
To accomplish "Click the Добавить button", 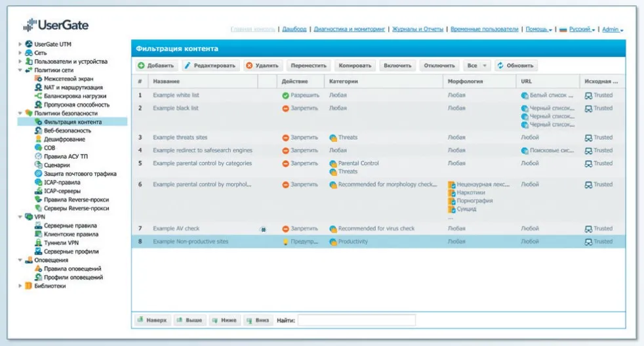I will 156,66.
